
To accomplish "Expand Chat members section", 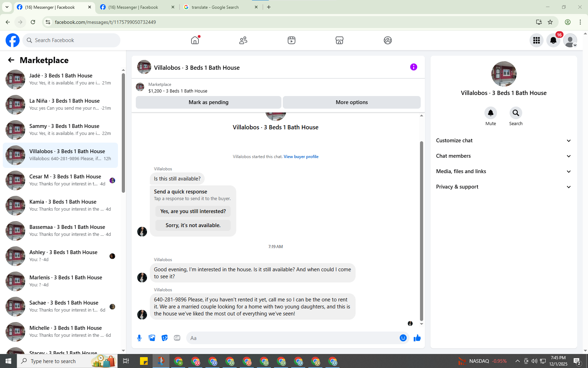I will (x=504, y=156).
